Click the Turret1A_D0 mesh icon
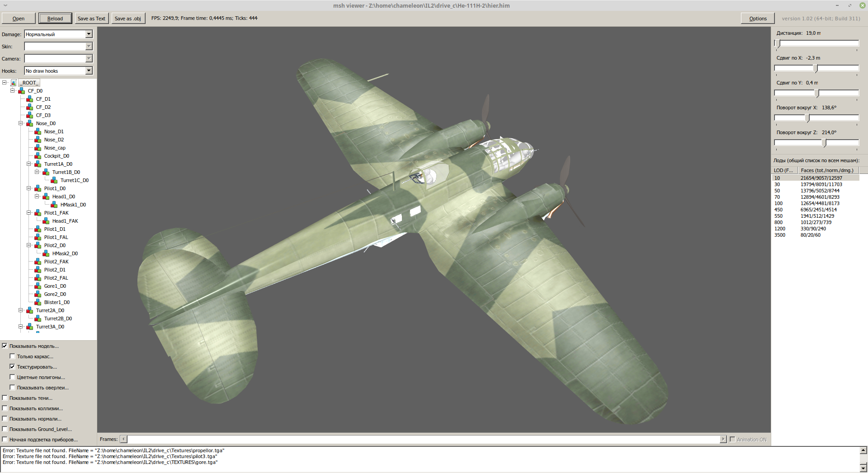Image resolution: width=868 pixels, height=473 pixels. [38, 164]
